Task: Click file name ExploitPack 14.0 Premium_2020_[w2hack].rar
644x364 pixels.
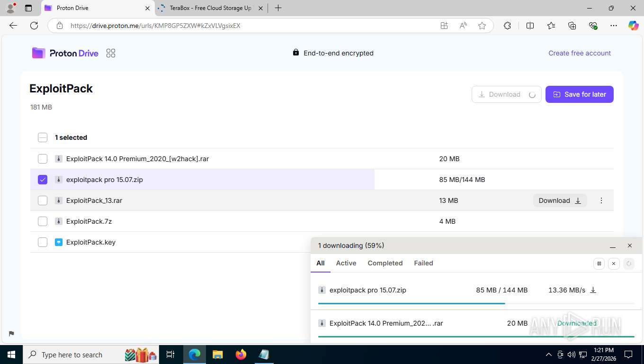Action: (137, 159)
